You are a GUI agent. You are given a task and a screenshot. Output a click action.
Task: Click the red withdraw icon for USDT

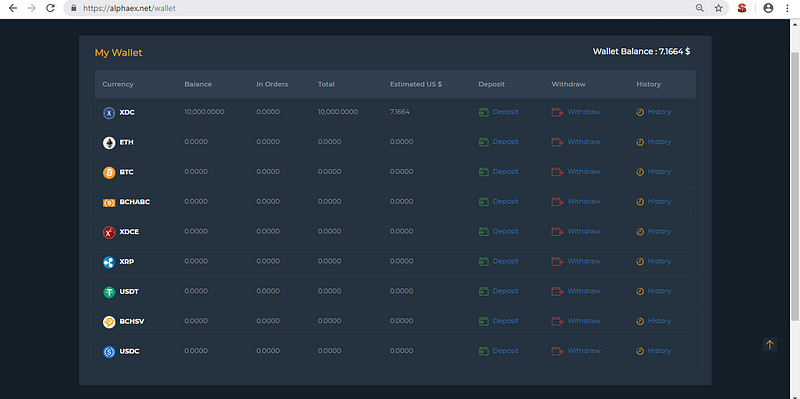557,291
